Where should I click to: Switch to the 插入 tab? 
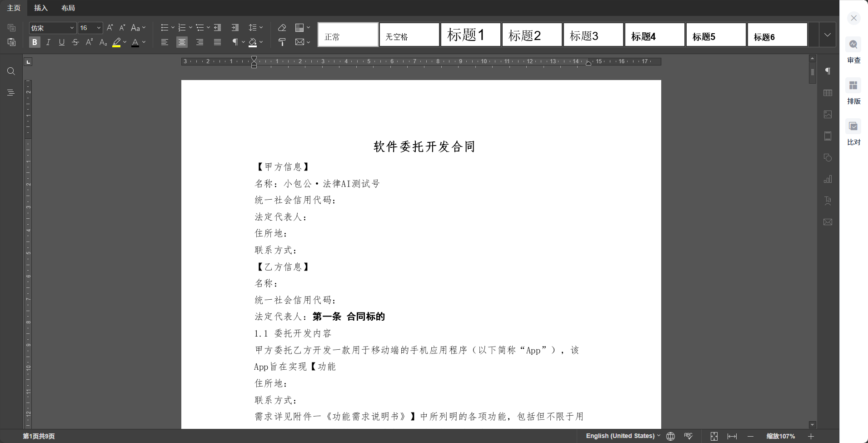(x=40, y=8)
